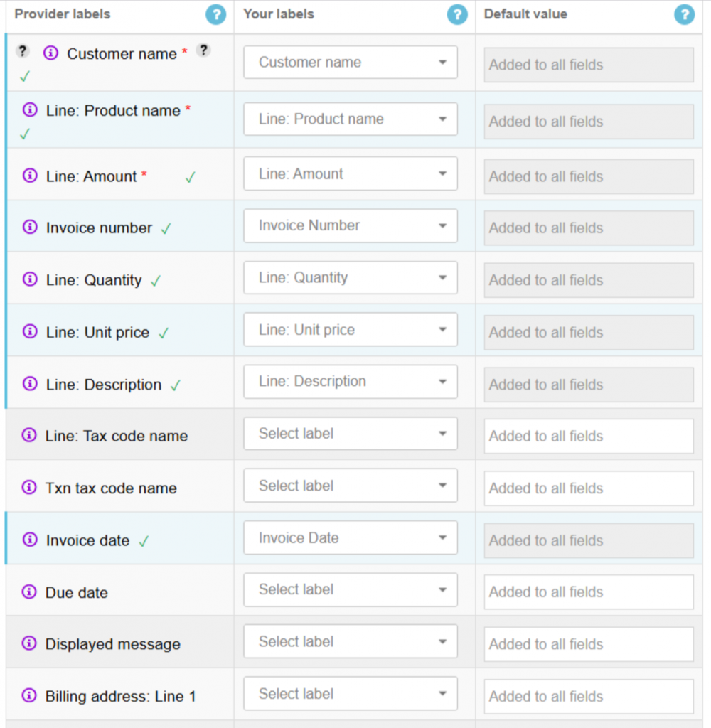The height and width of the screenshot is (728, 711).
Task: Expand the Line: Unit price dropdown
Action: click(x=351, y=330)
